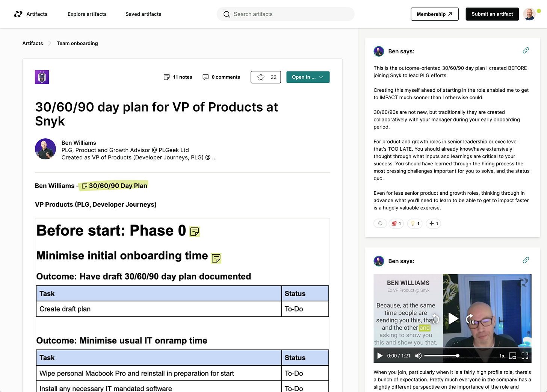
Task: Adjust the video volume slider
Action: click(x=442, y=356)
